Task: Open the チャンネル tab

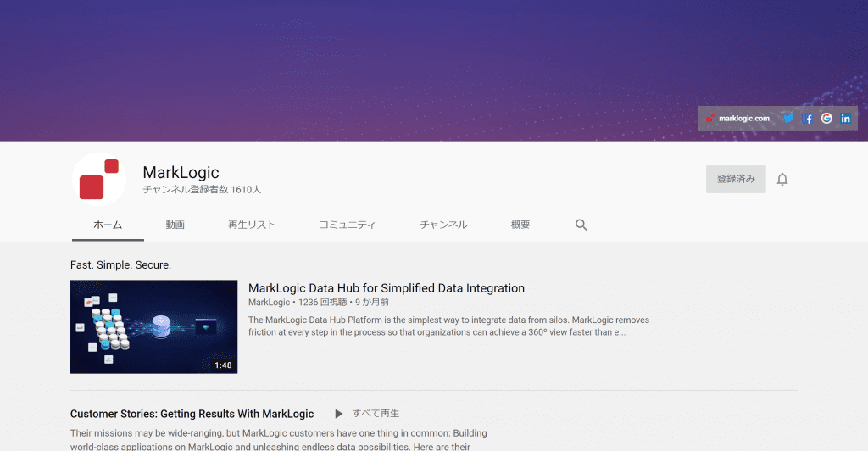Action: tap(443, 225)
